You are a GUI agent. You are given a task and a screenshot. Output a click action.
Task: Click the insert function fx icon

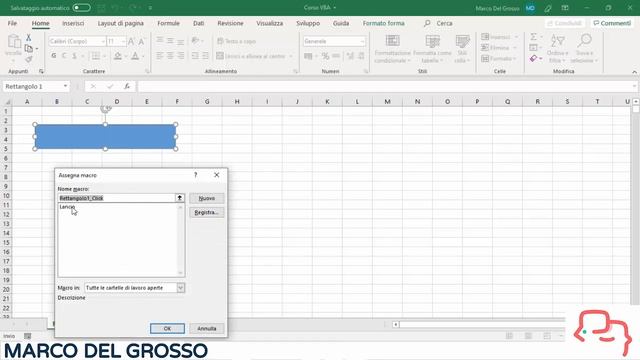[127, 86]
